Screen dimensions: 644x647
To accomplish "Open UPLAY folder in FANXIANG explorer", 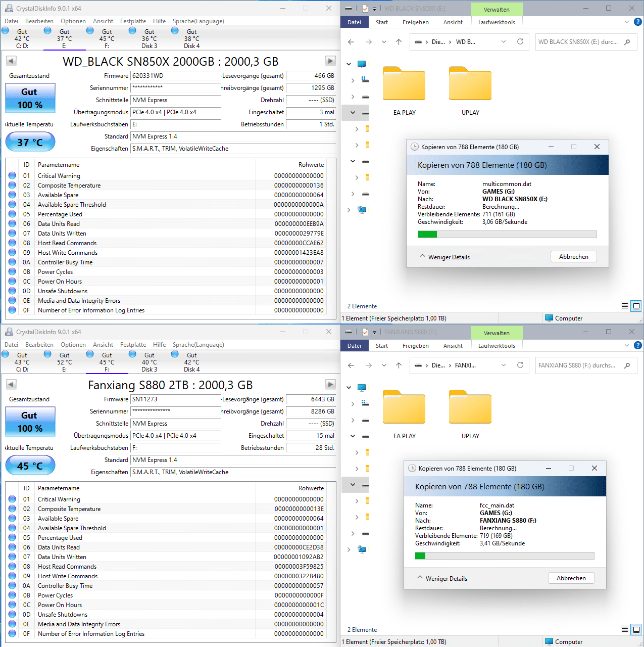I will pos(470,414).
